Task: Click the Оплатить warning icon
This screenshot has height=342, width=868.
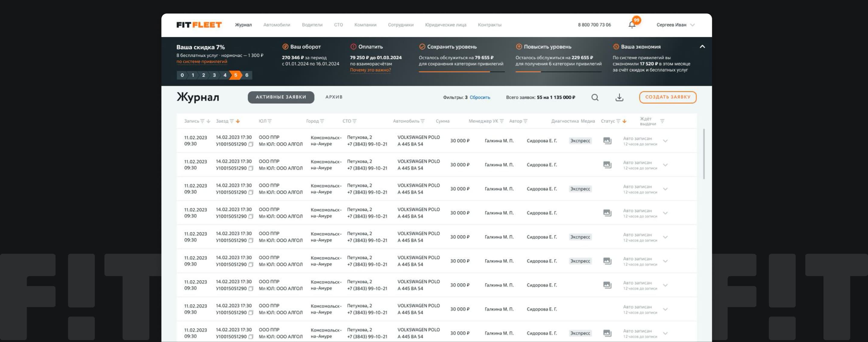Action: tap(353, 47)
